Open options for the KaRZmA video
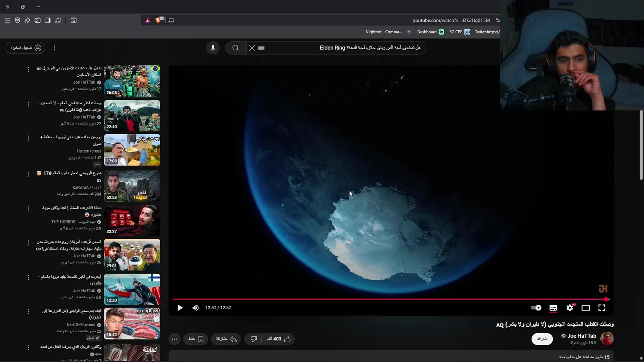 click(x=28, y=174)
